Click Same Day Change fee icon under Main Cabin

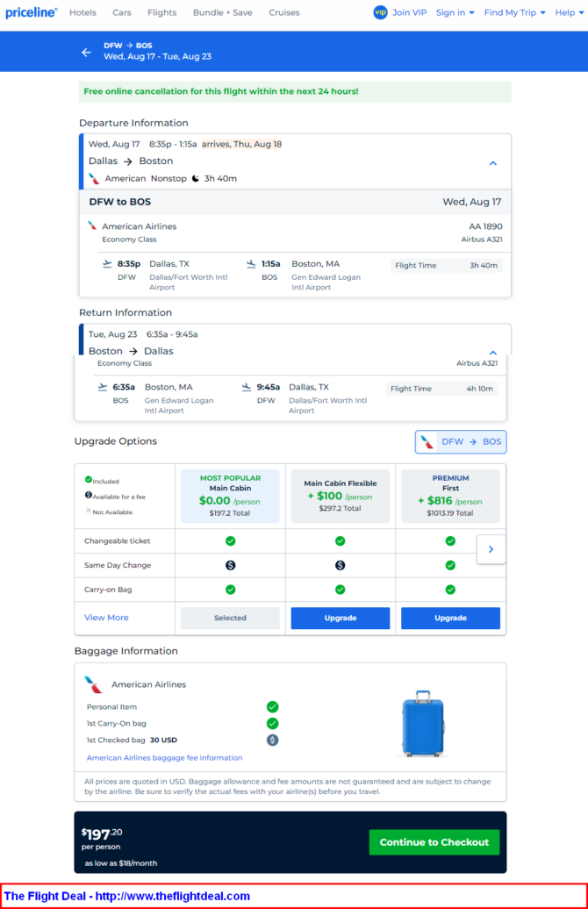point(230,565)
